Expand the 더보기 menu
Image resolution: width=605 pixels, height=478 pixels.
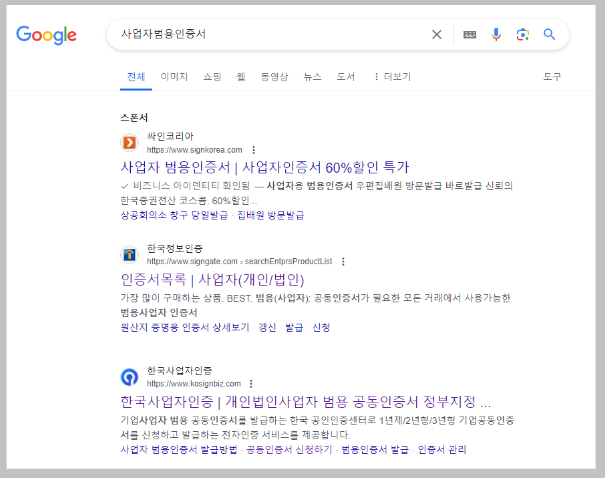point(392,77)
